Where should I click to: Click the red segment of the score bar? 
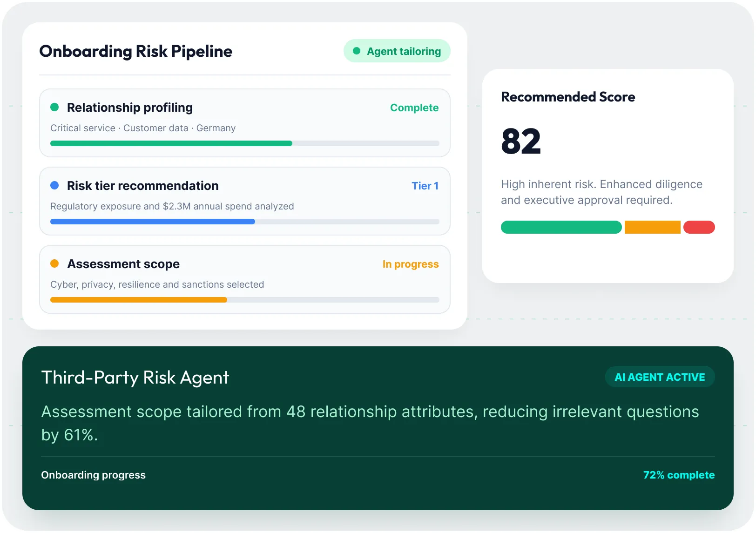pyautogui.click(x=699, y=227)
